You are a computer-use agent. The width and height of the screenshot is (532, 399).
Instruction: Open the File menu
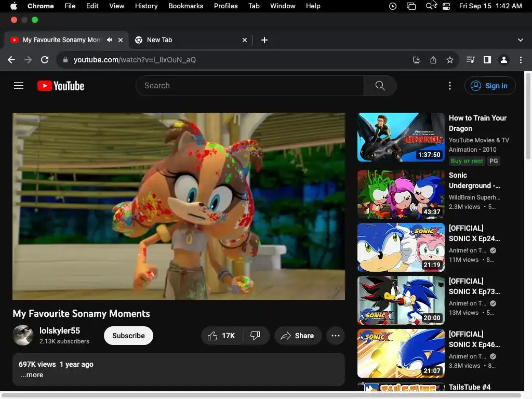[70, 6]
